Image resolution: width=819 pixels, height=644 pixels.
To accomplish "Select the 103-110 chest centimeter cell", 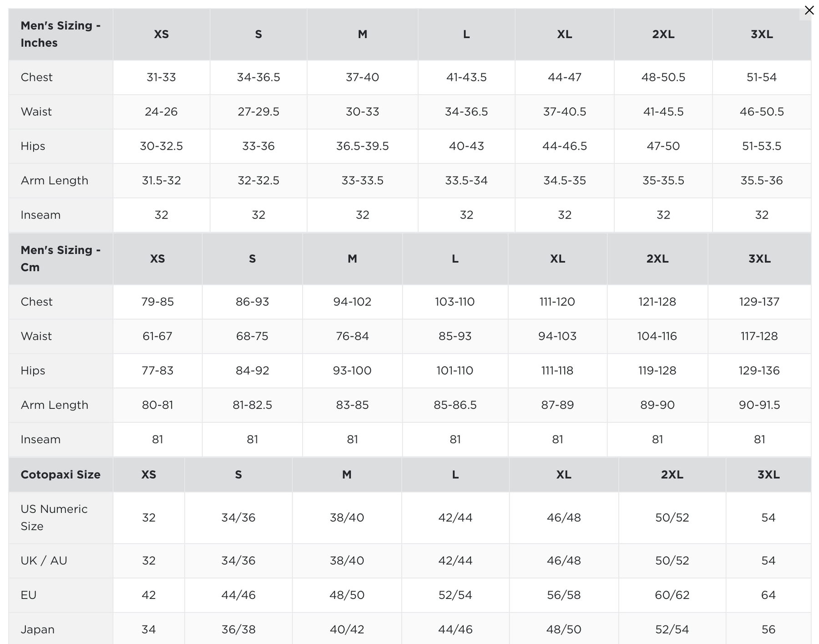I will pyautogui.click(x=455, y=302).
